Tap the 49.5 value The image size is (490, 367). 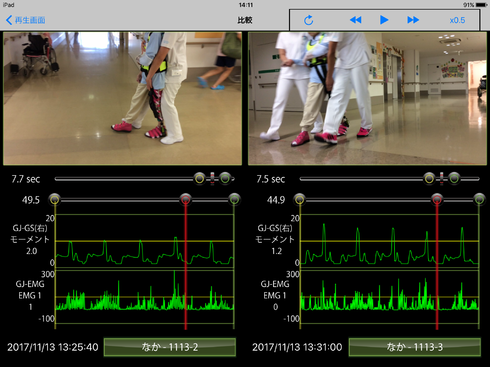point(31,200)
